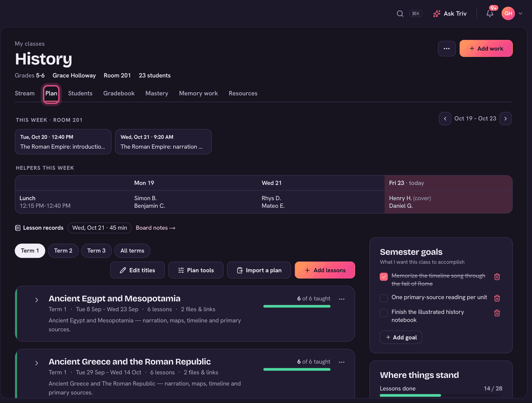Image resolution: width=532 pixels, height=403 pixels.
Task: Click the GH user avatar
Action: click(x=508, y=14)
